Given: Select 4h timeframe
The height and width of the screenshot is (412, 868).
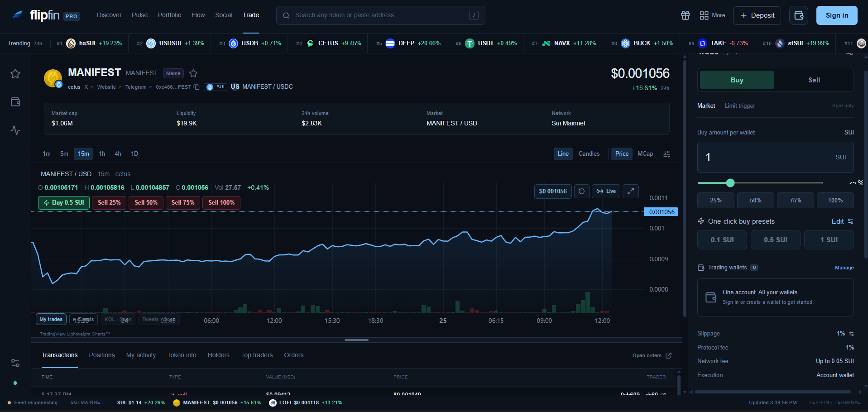Looking at the screenshot, I should [x=118, y=154].
